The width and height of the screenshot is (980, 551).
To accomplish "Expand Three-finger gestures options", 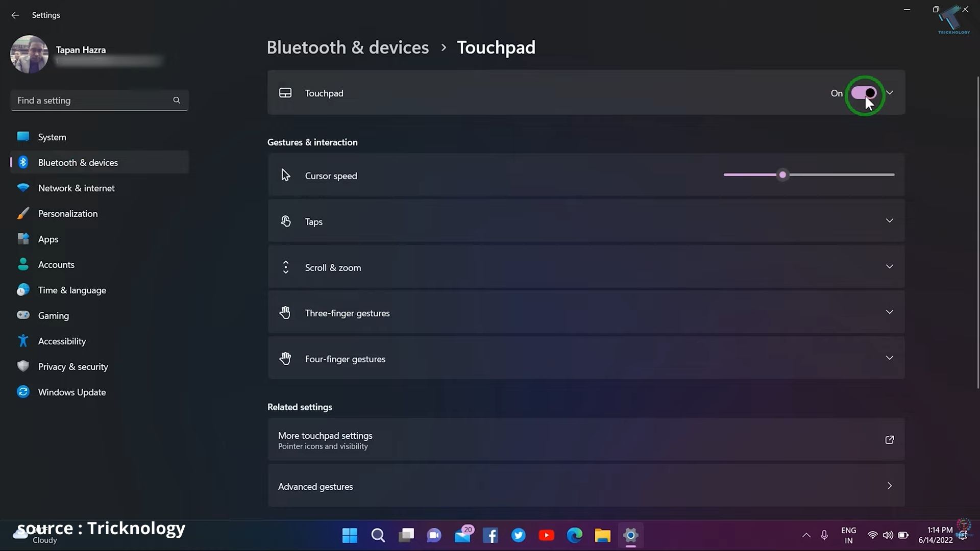I will (586, 313).
